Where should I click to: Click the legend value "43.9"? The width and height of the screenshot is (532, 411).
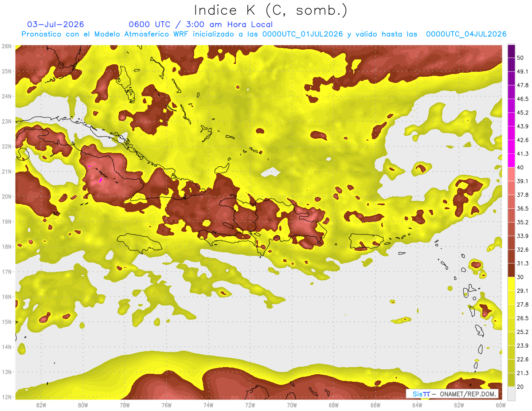tap(523, 126)
